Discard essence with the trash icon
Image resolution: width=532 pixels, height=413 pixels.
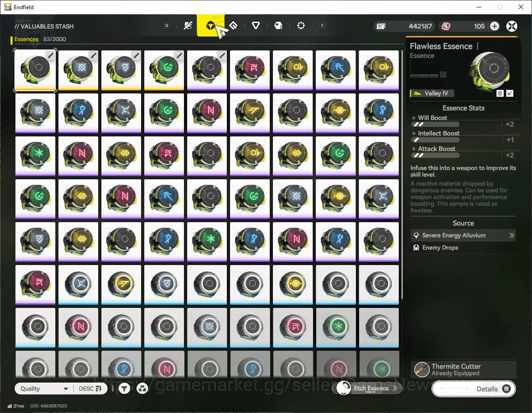500,93
